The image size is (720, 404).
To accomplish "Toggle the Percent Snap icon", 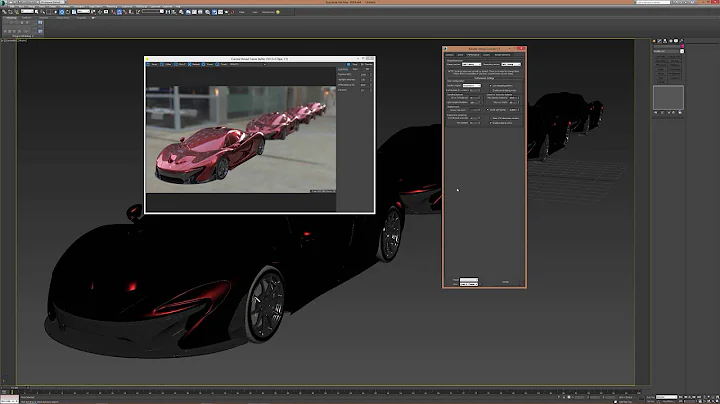I will coord(125,12).
